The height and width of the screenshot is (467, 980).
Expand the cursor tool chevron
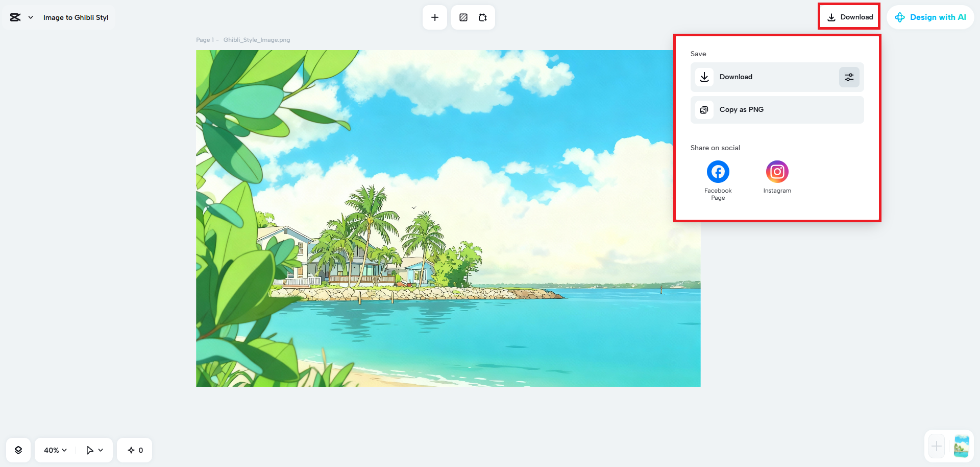point(101,450)
